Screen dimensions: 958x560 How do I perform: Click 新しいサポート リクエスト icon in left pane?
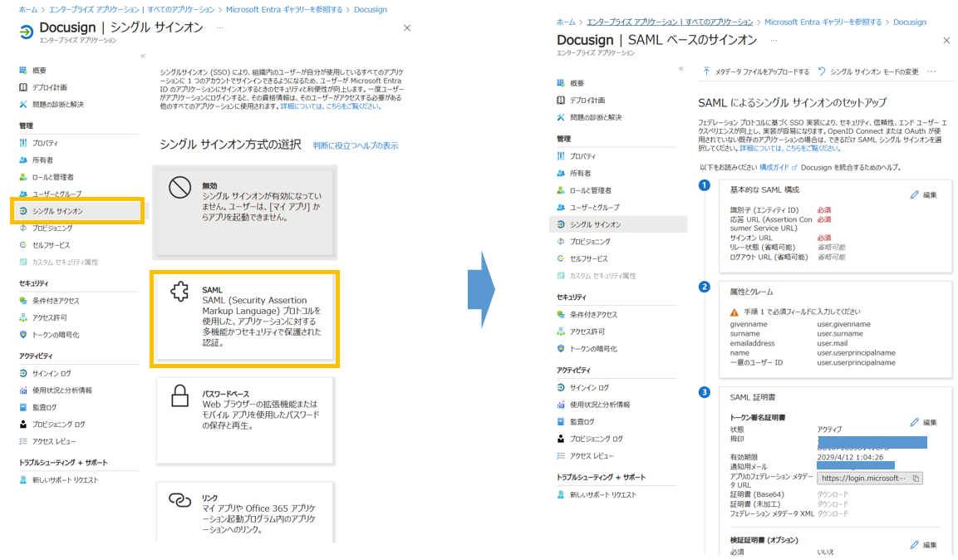(x=23, y=480)
